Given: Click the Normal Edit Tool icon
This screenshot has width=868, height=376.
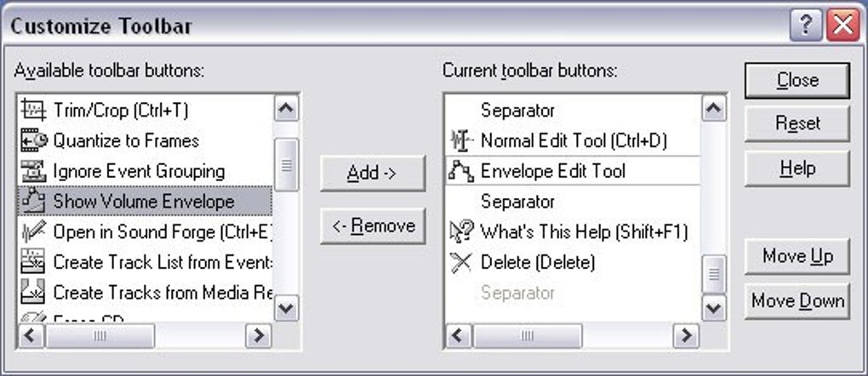Looking at the screenshot, I should (460, 140).
